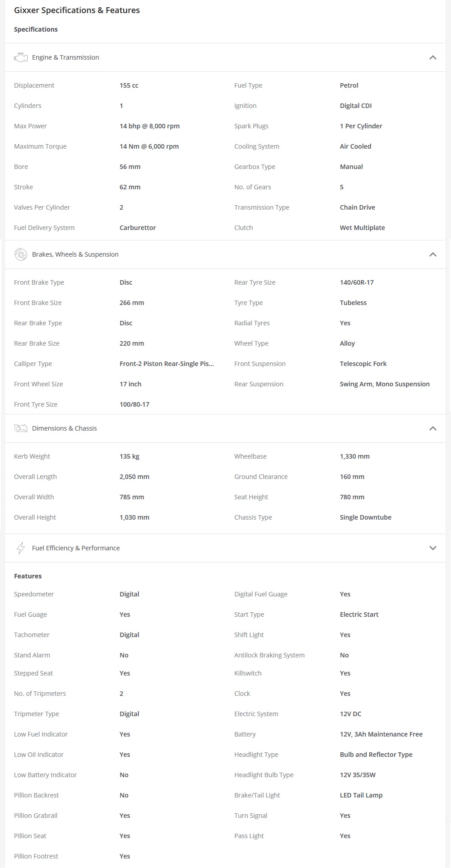Click the Stand Alarm label
Image resolution: width=451 pixels, height=868 pixels.
(32, 655)
